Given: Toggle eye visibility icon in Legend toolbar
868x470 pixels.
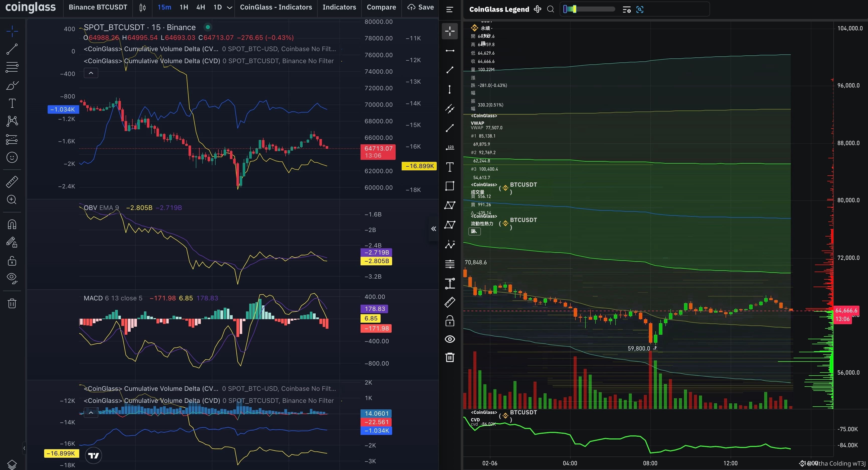Looking at the screenshot, I should [450, 339].
